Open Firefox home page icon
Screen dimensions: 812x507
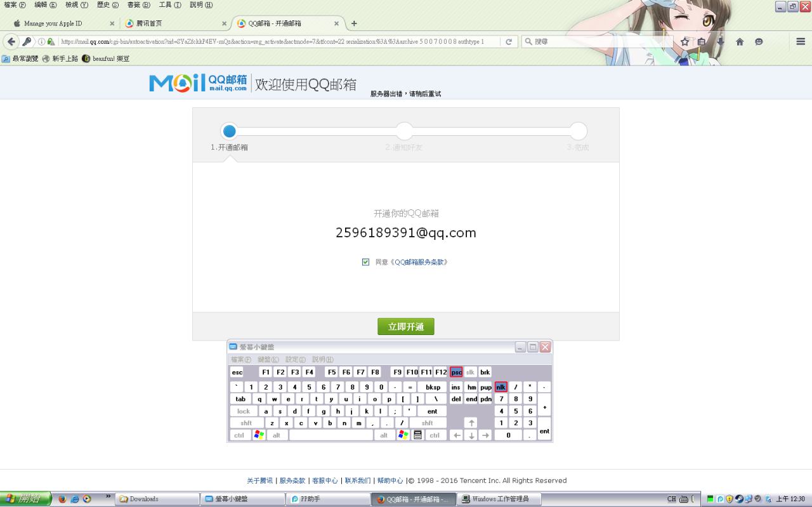740,42
